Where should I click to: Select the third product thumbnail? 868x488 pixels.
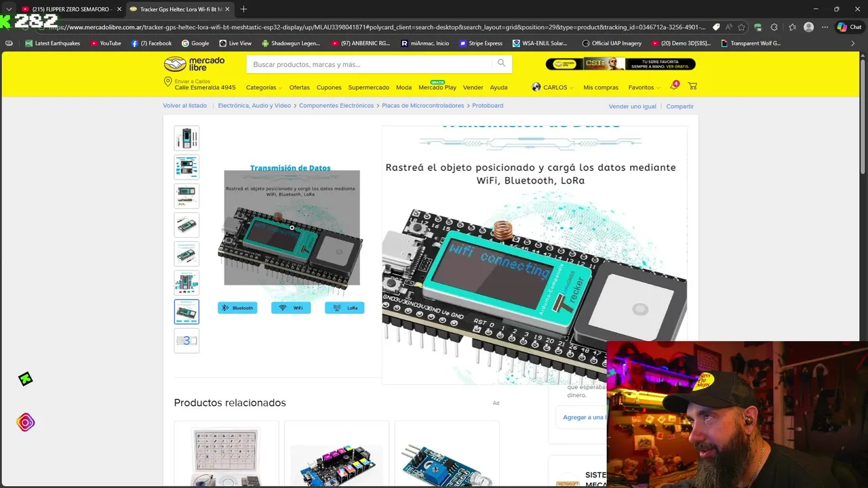coord(186,196)
